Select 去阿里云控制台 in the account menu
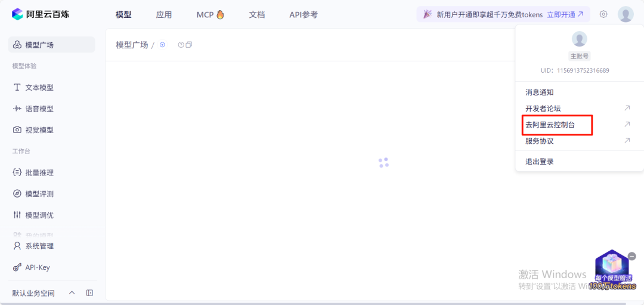644x305 pixels. point(579,125)
